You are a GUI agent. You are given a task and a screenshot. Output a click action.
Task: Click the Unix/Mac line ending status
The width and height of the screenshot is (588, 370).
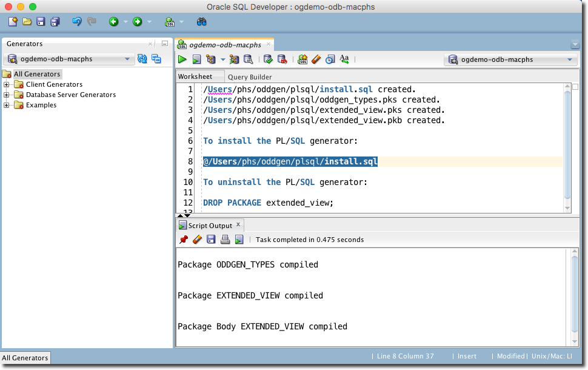pyautogui.click(x=552, y=356)
